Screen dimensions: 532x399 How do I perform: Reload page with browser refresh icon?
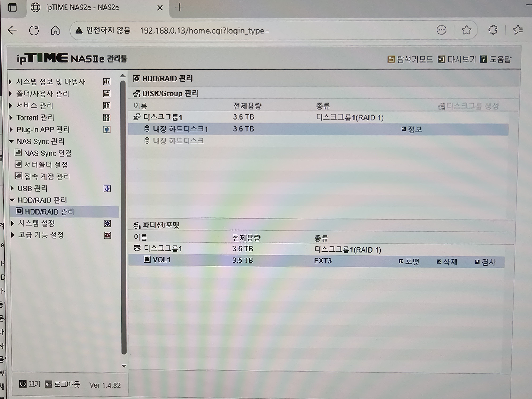[x=34, y=31]
